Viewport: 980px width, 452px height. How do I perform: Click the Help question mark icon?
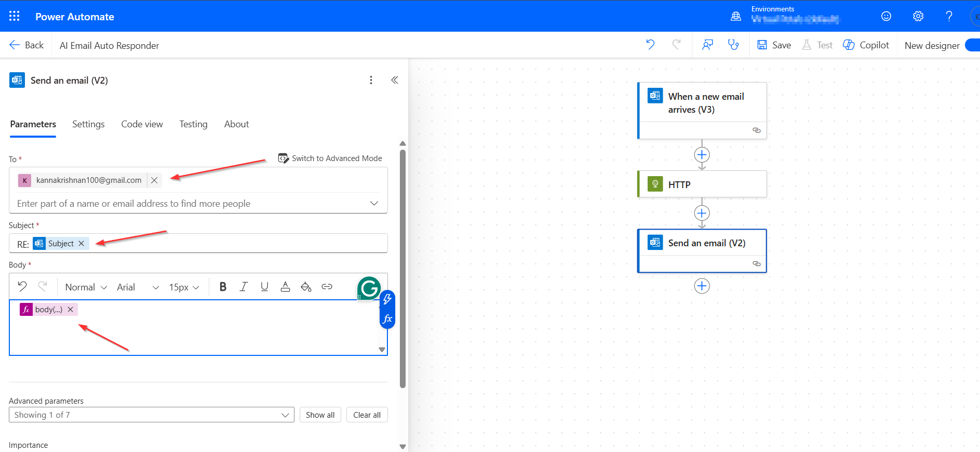949,16
